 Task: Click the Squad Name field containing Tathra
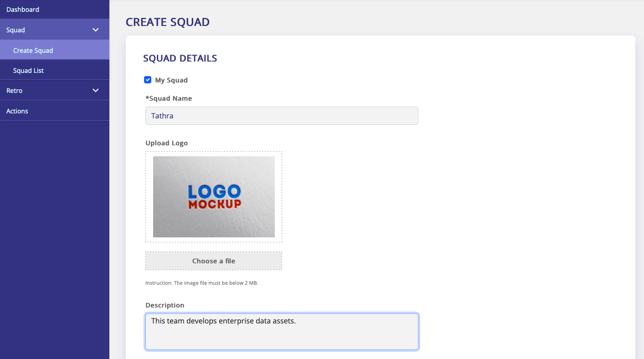pos(281,116)
